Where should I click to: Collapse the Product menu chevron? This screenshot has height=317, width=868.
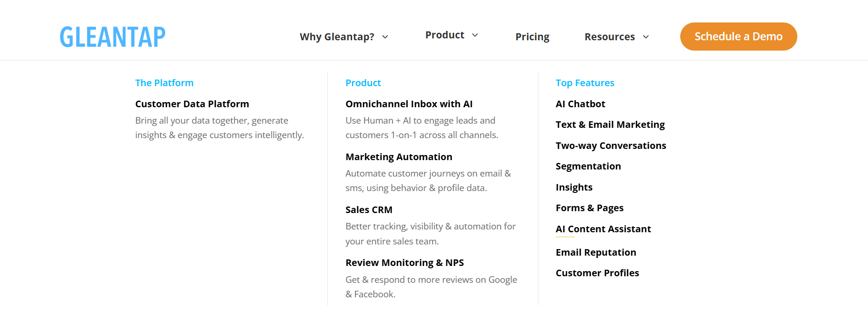pos(475,35)
